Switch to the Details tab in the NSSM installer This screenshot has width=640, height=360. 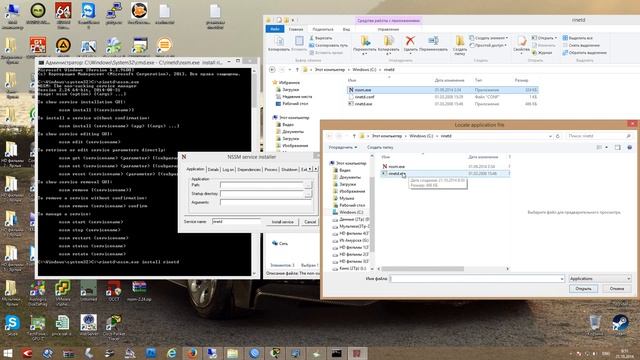coord(213,169)
